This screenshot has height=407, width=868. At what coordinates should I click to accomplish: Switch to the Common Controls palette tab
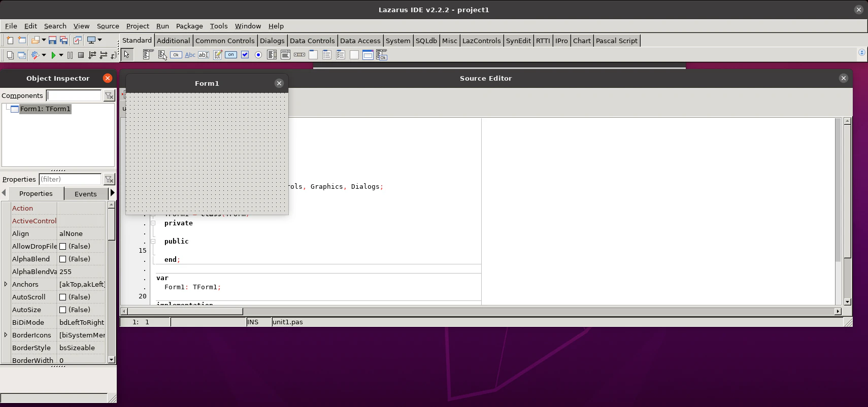pyautogui.click(x=225, y=41)
